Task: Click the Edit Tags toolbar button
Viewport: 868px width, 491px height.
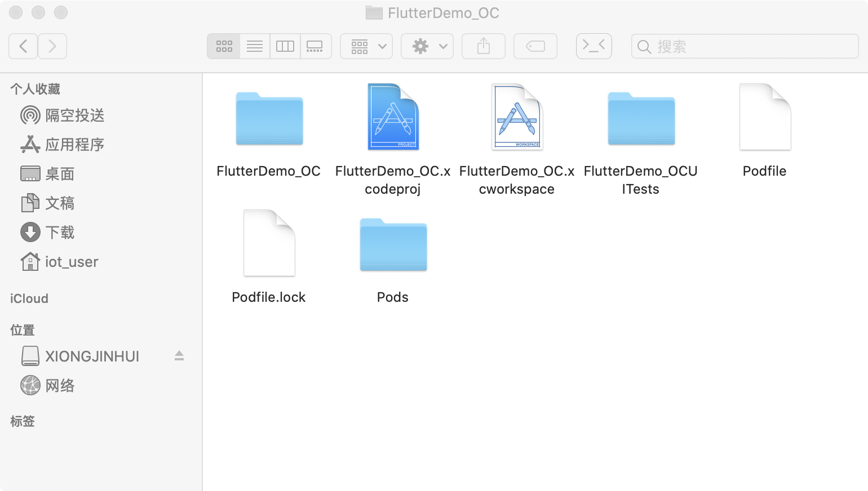Action: (x=535, y=46)
